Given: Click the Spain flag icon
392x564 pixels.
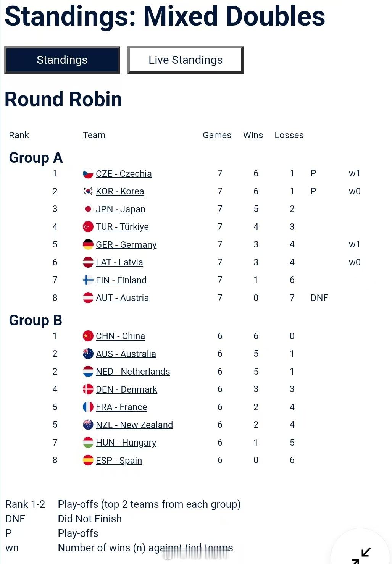Looking at the screenshot, I should [88, 461].
